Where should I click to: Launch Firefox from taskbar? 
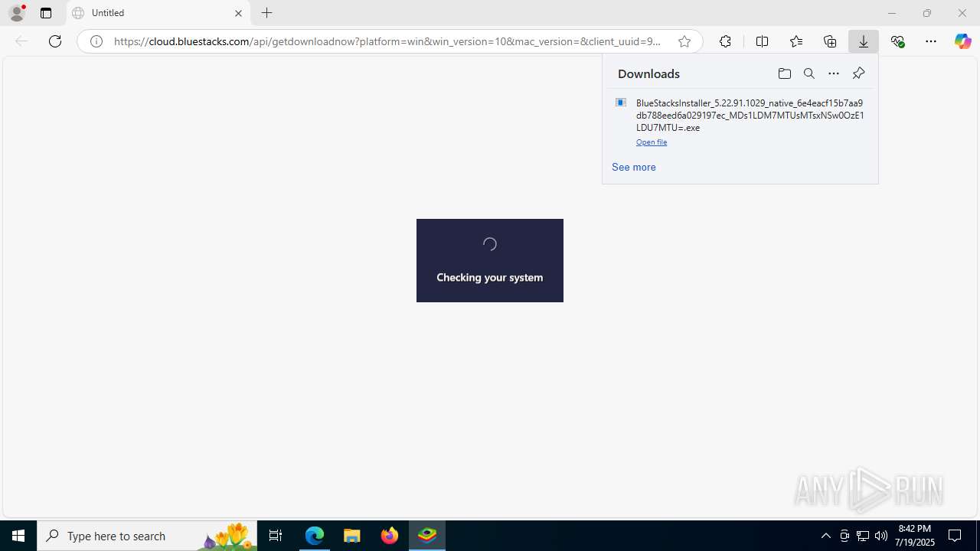(x=389, y=536)
